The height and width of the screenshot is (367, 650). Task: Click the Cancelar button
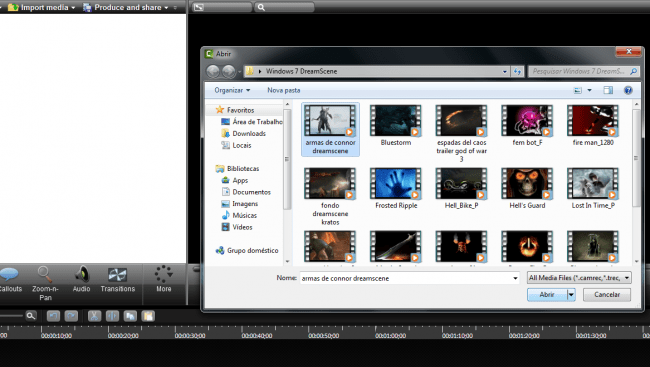coord(607,294)
